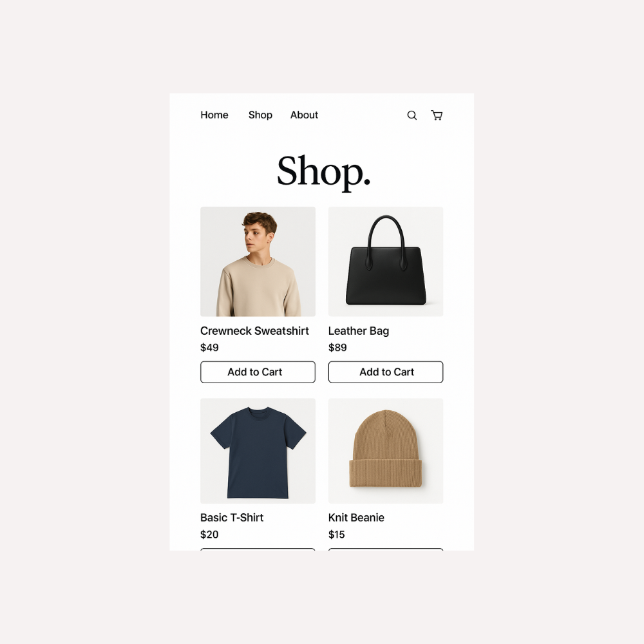Viewport: 644px width, 644px height.
Task: Add Leather Bag to cart
Action: (x=386, y=372)
